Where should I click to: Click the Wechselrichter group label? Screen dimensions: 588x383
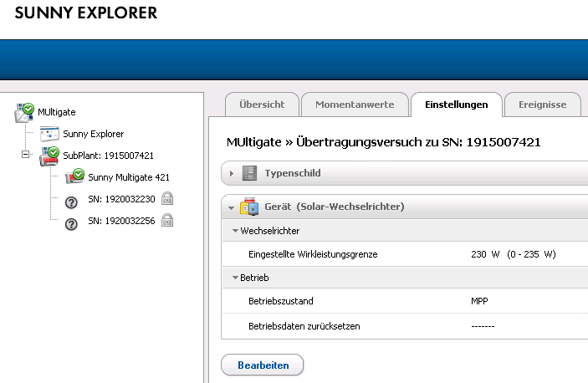(269, 231)
